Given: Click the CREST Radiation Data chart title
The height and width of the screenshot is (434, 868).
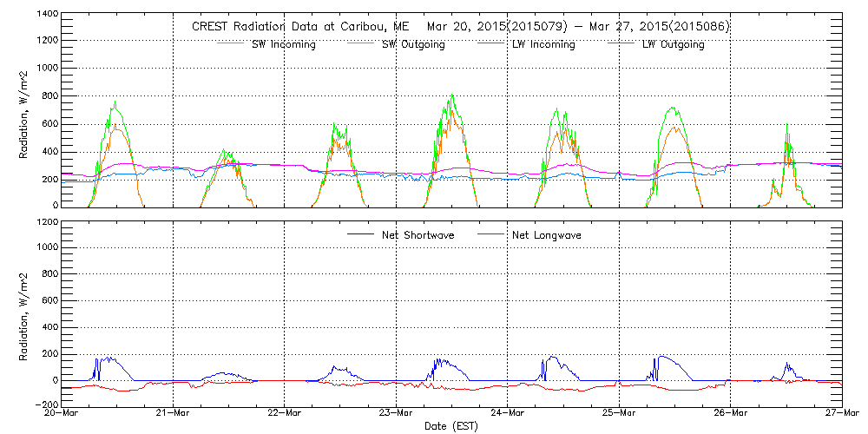Looking at the screenshot, I should click(460, 27).
